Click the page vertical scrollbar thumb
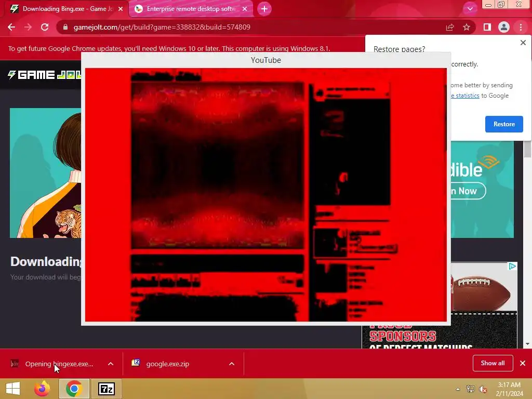This screenshot has width=532, height=399. tap(527, 149)
